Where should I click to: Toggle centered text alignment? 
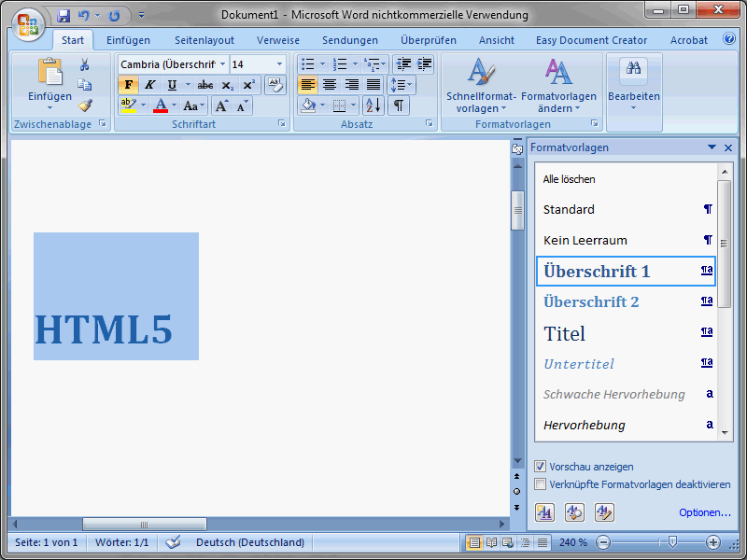point(330,85)
